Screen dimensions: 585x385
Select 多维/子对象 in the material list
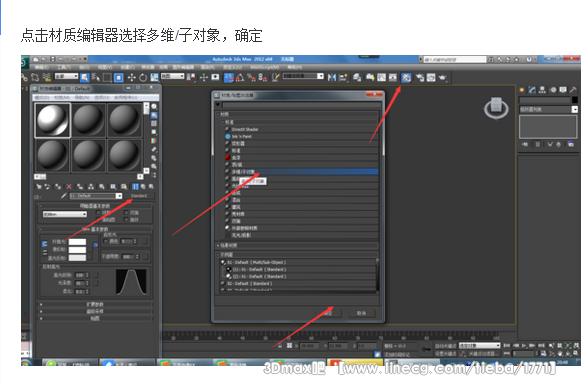(301, 172)
